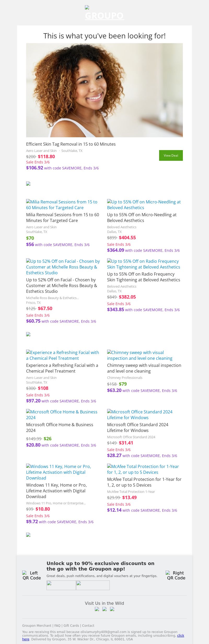This screenshot has width=209, height=644.
Task: Click the first social icon under Visit Us
Action: pyautogui.click(x=97, y=609)
